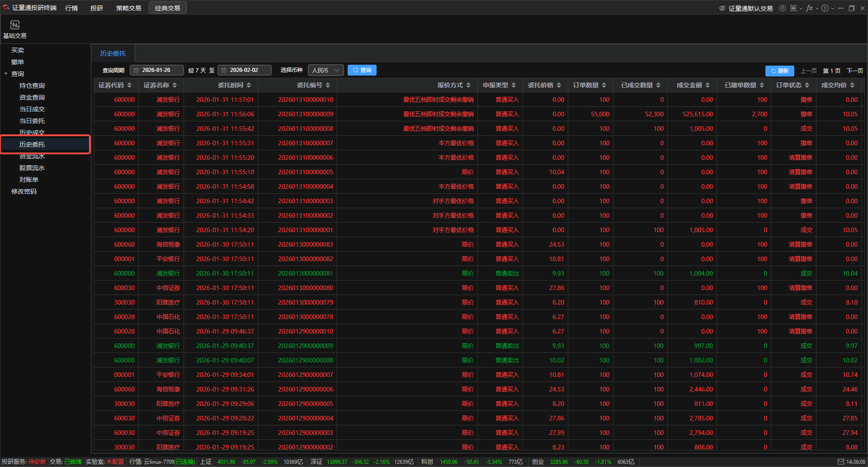Click the calendar icon in start date field
Viewport: 868px width, 467px height.
[136, 70]
